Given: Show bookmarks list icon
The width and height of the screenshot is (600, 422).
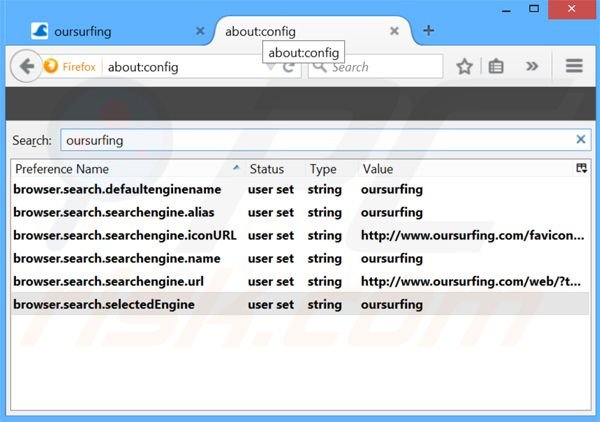Looking at the screenshot, I should tap(496, 67).
